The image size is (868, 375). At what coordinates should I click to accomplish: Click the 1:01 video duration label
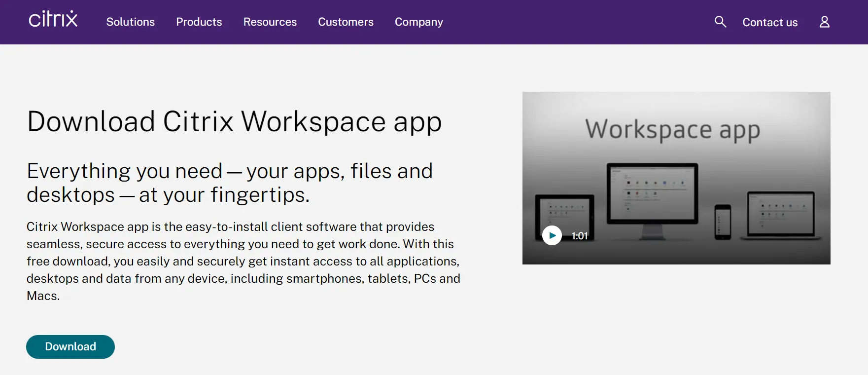point(580,236)
